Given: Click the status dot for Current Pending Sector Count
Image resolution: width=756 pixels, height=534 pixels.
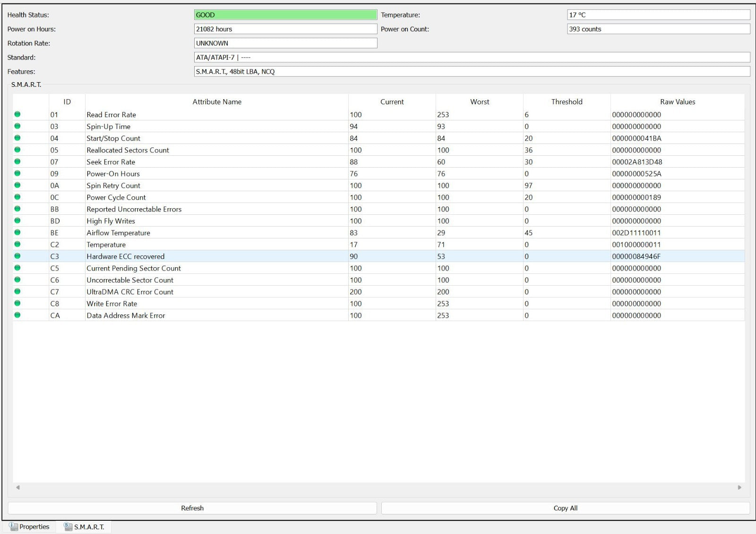Looking at the screenshot, I should pos(17,268).
